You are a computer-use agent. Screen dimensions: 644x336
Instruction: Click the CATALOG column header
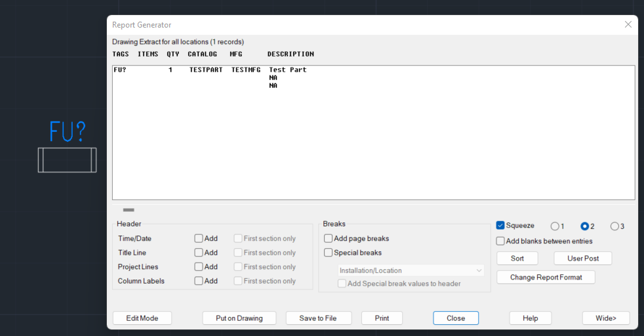(203, 54)
